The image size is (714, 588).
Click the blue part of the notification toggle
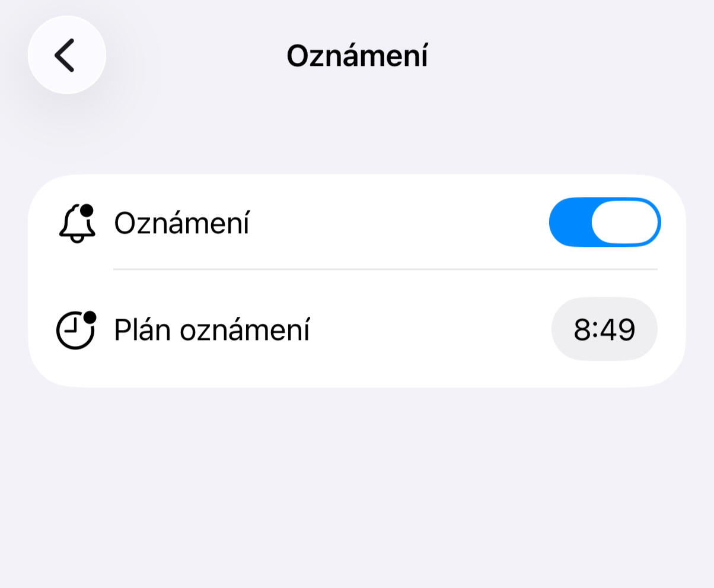(570, 223)
